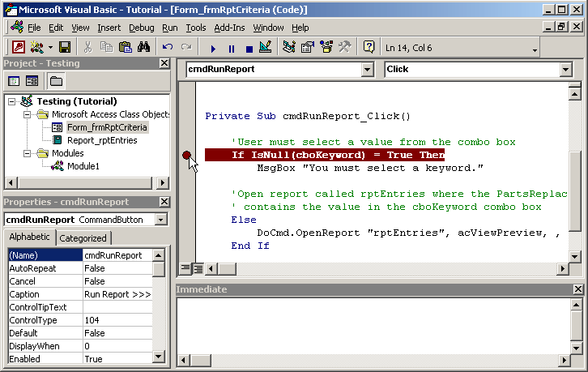Image resolution: width=588 pixels, height=372 pixels.
Task: Run the code with the play icon
Action: (213, 49)
